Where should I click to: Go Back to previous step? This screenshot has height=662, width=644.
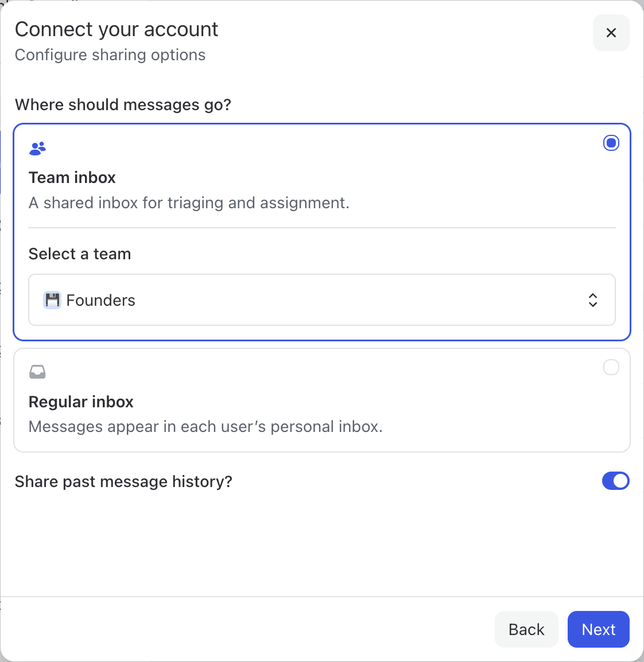coord(526,629)
